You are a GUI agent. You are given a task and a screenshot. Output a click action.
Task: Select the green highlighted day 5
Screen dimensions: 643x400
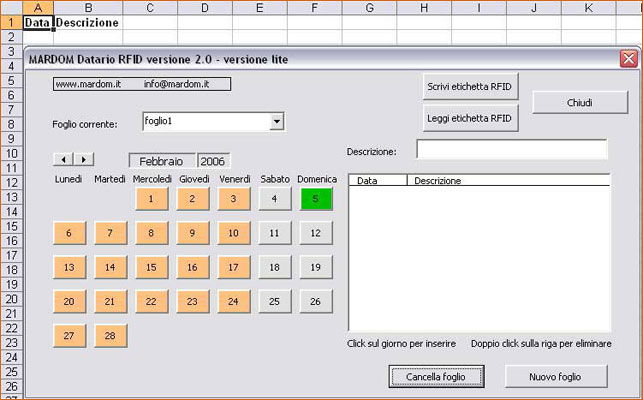(x=315, y=199)
